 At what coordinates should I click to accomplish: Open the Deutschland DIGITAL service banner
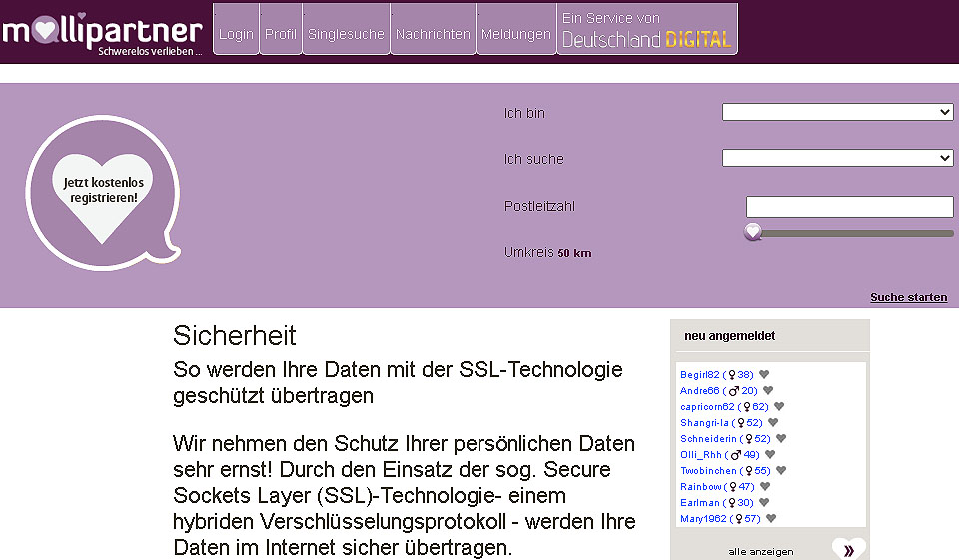(647, 30)
